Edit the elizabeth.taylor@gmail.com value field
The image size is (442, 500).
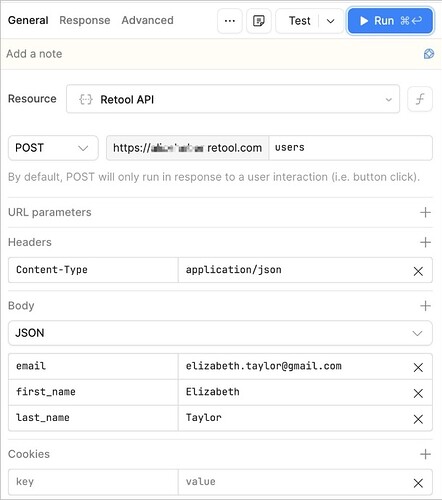[293, 366]
